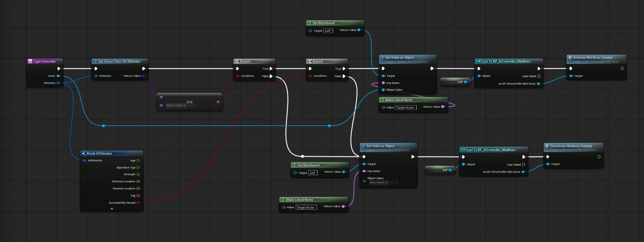
Task: Click Target pin on Activate Mini Boss Combat
Action: [x=571, y=76]
